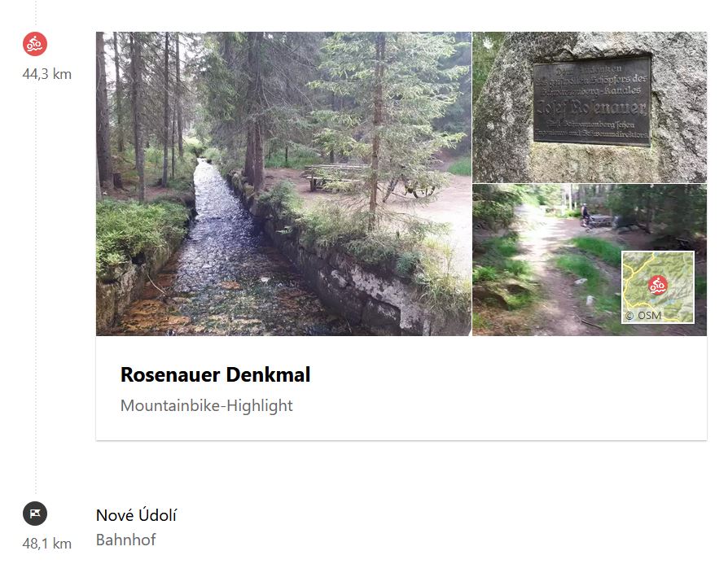Open the large canal photo
The height and width of the screenshot is (564, 728).
283,183
